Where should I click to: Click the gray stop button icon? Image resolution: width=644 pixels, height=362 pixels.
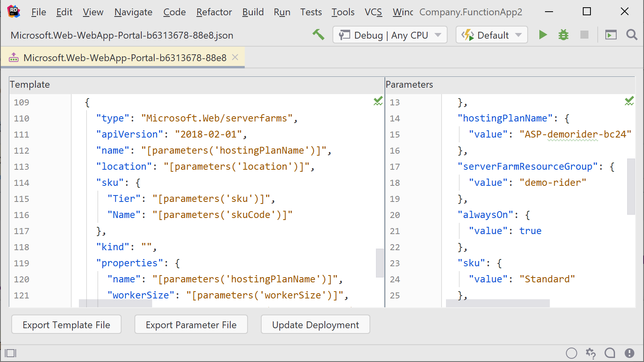(584, 35)
